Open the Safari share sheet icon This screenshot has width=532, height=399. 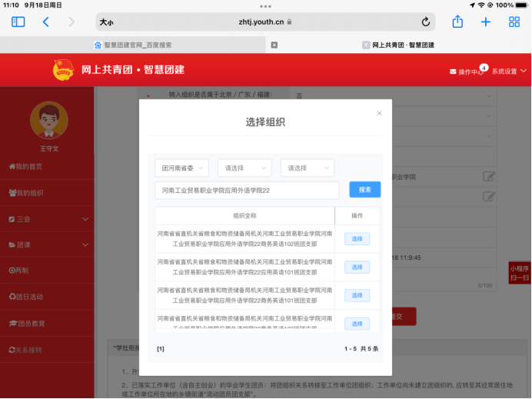coord(457,22)
